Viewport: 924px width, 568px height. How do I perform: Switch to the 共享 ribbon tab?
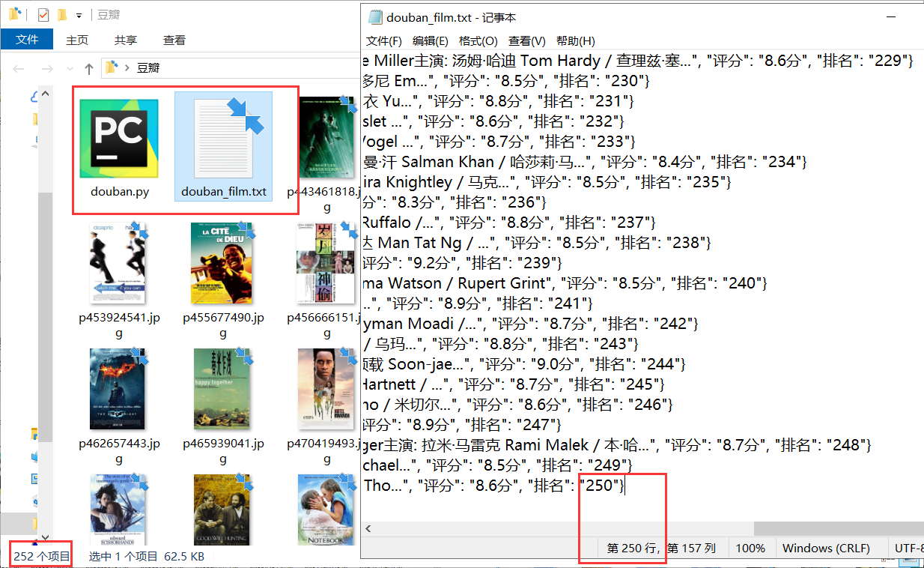[x=126, y=40]
